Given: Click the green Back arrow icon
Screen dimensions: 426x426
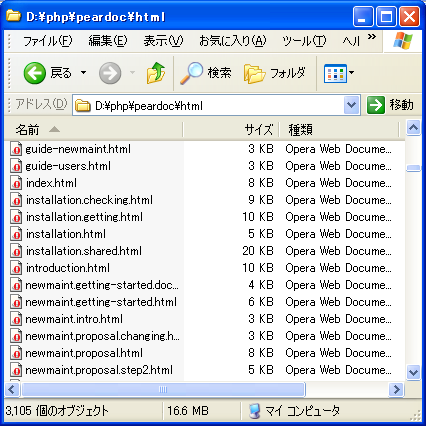Looking at the screenshot, I should pos(34,73).
